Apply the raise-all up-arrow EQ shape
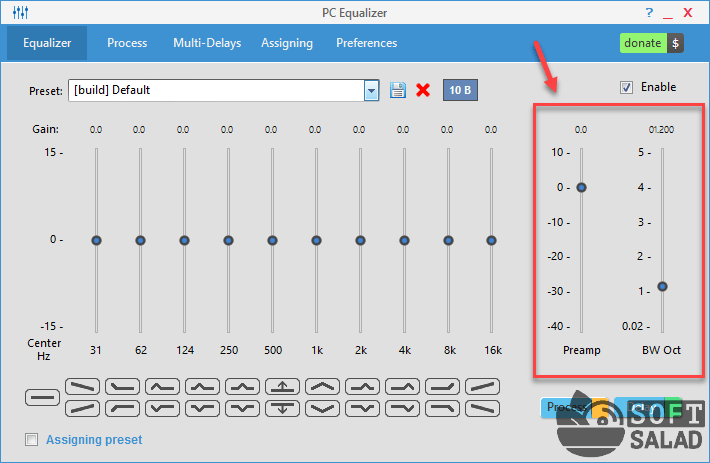The height and width of the screenshot is (463, 710). point(283,387)
